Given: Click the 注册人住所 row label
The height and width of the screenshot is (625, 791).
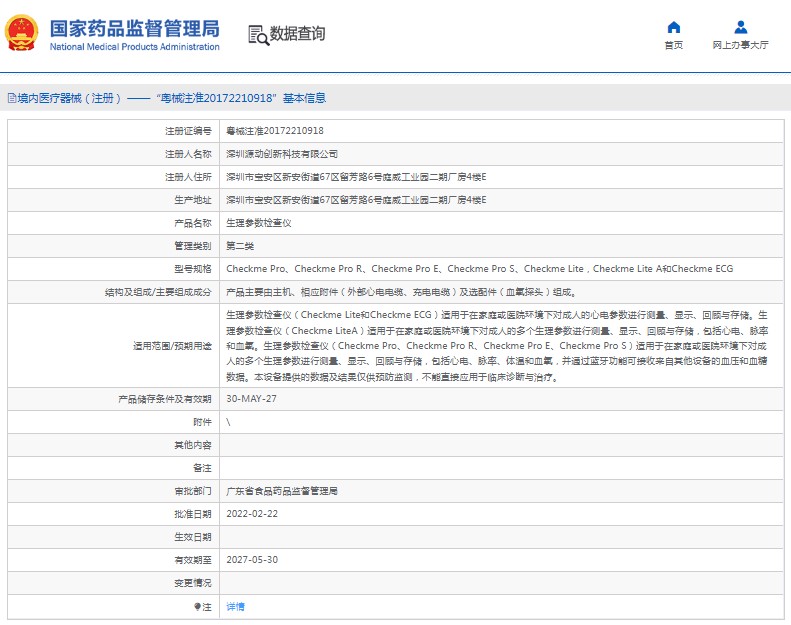Looking at the screenshot, I should click(188, 177).
